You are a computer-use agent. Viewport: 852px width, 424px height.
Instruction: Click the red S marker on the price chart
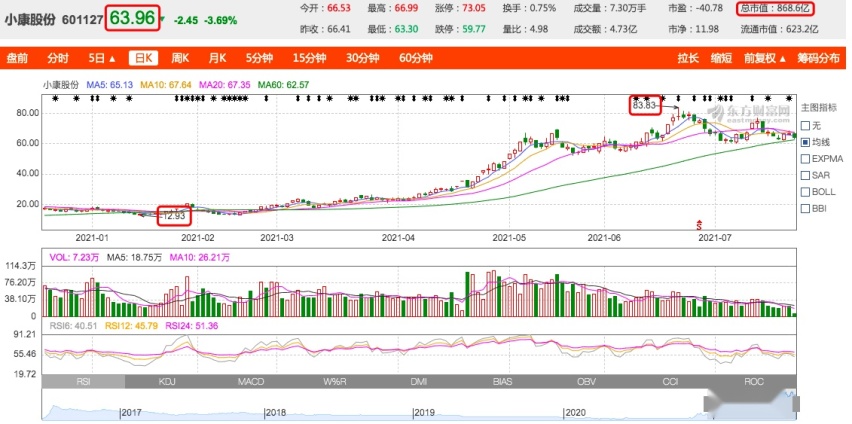pyautogui.click(x=700, y=224)
